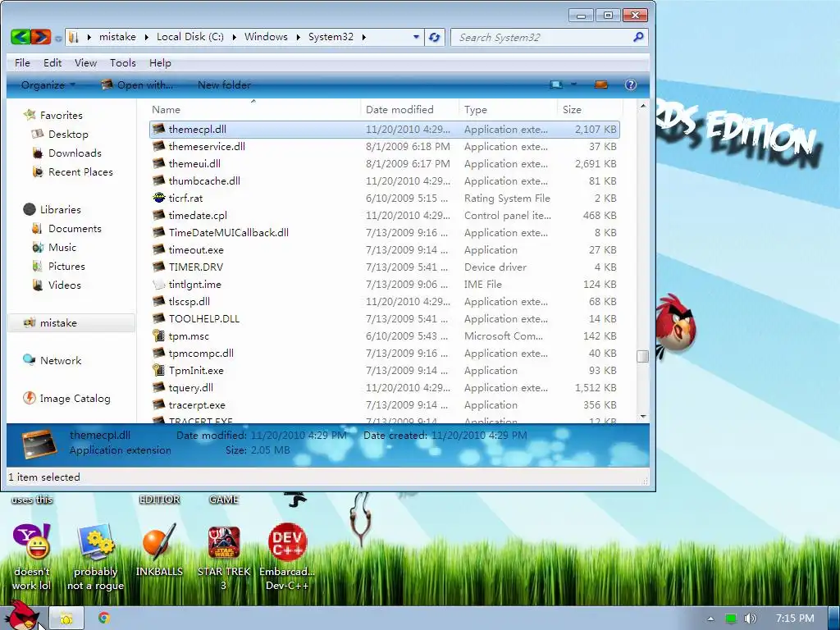This screenshot has width=840, height=630.
Task: Open the Tools menu
Action: point(123,62)
